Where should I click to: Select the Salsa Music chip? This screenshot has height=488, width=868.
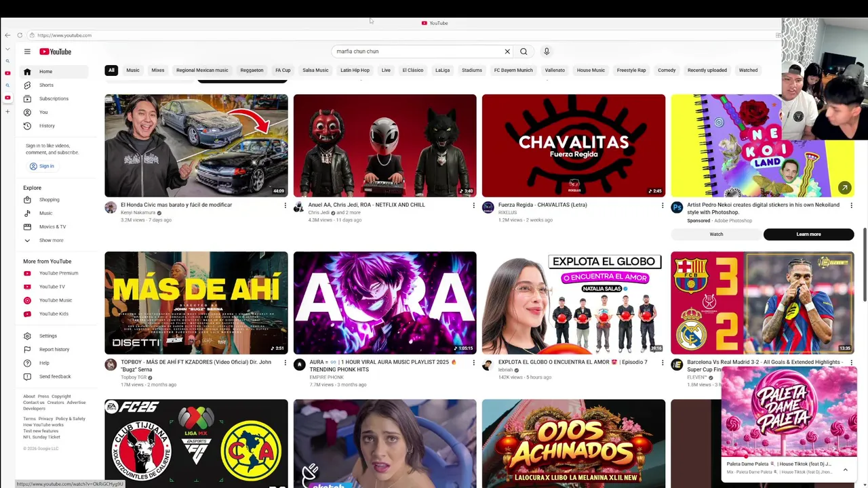pyautogui.click(x=315, y=70)
